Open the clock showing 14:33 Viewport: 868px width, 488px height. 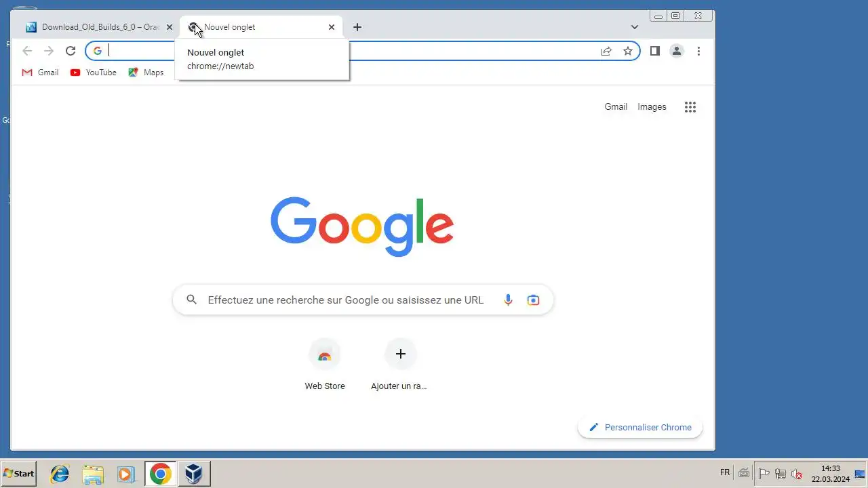[x=831, y=473]
